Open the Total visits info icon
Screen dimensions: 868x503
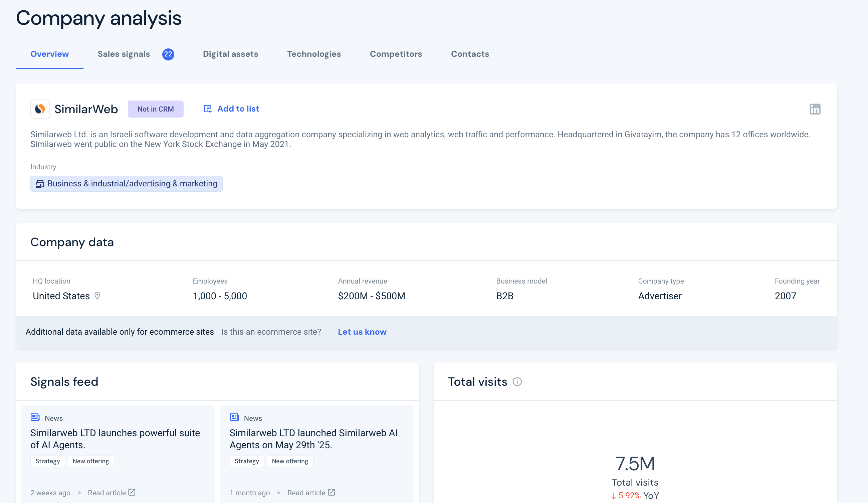coord(517,382)
